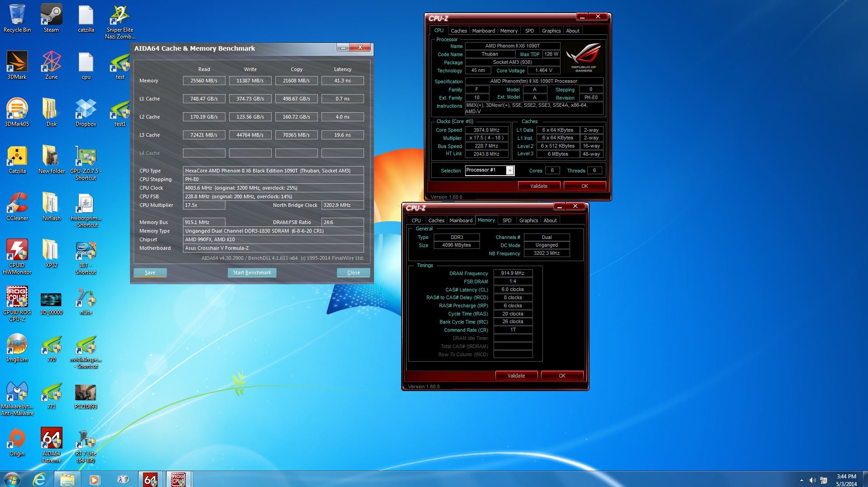Open the Origin desktop icon
This screenshot has height=487, width=868.
point(17,442)
